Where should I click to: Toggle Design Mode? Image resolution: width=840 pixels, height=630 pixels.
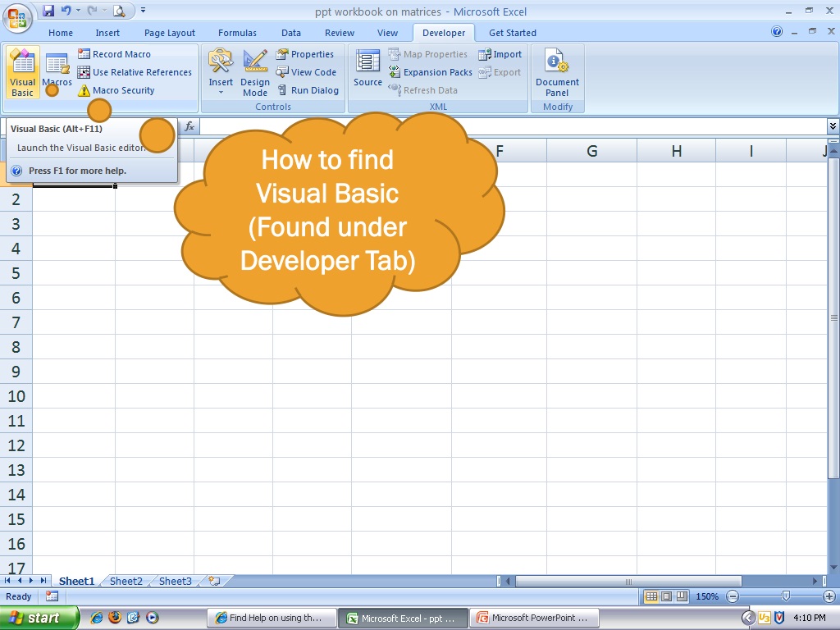[255, 72]
